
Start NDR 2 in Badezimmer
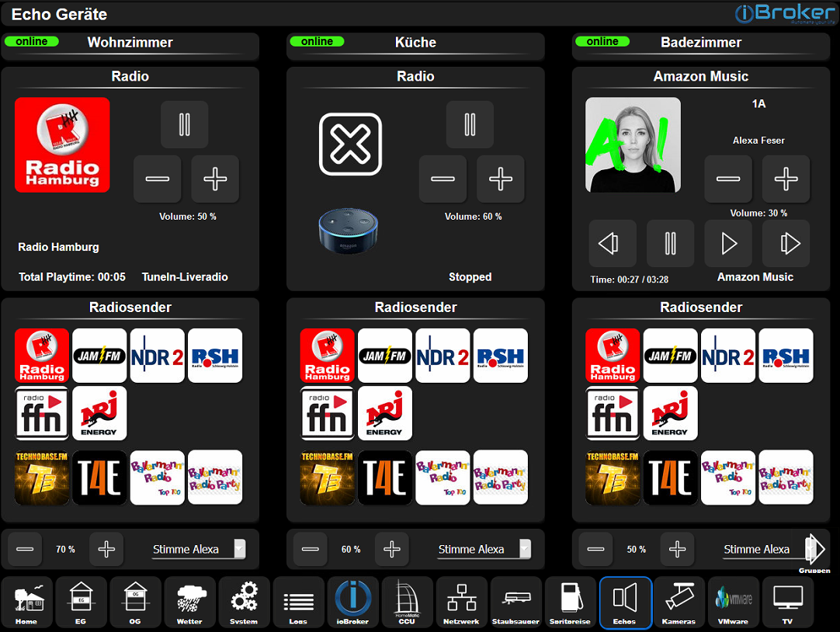[x=728, y=356]
